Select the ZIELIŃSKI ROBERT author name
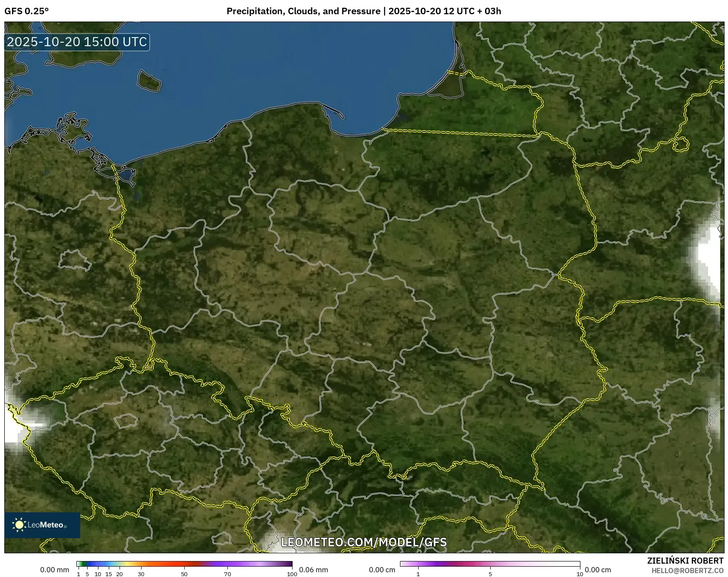728x577 pixels. click(x=685, y=561)
